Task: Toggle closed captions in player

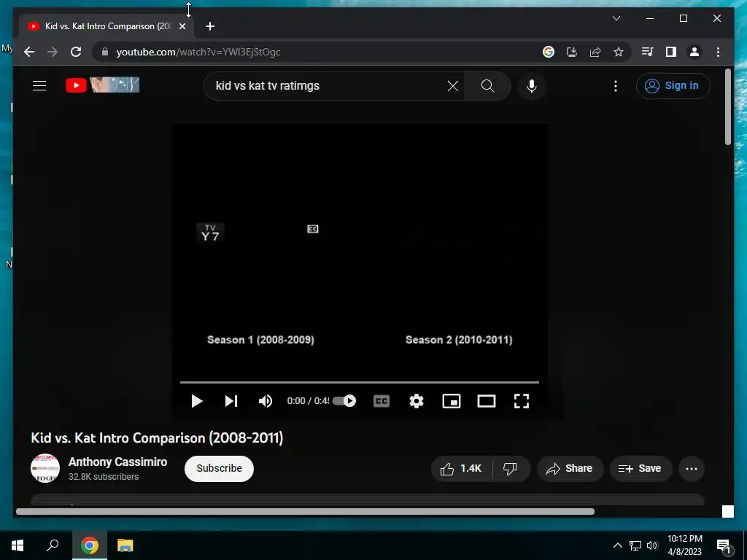Action: coord(381,401)
